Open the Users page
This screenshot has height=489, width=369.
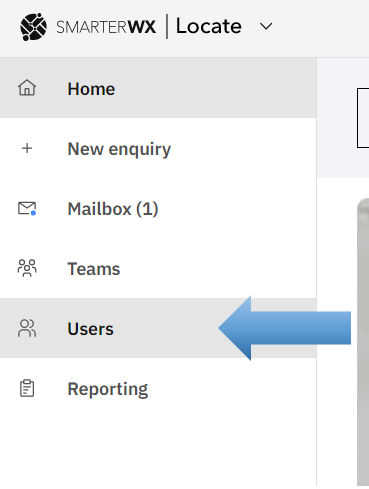click(158, 328)
